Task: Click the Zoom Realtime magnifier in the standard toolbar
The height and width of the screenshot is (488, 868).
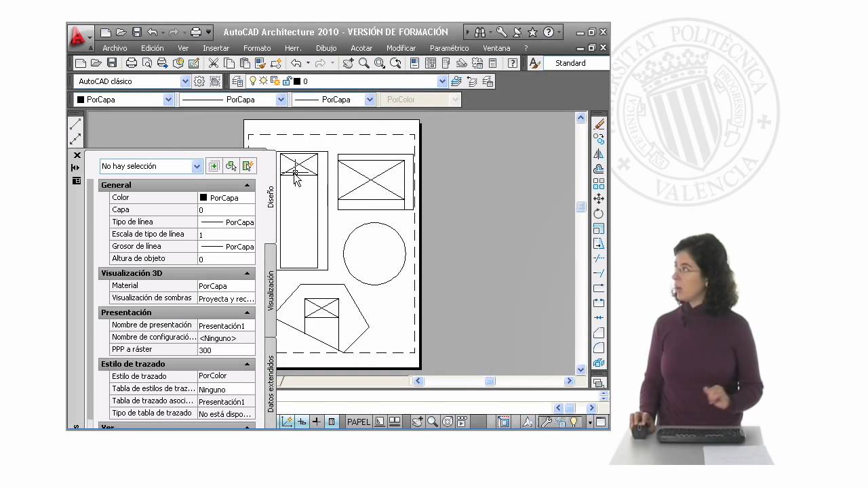Action: (x=364, y=63)
